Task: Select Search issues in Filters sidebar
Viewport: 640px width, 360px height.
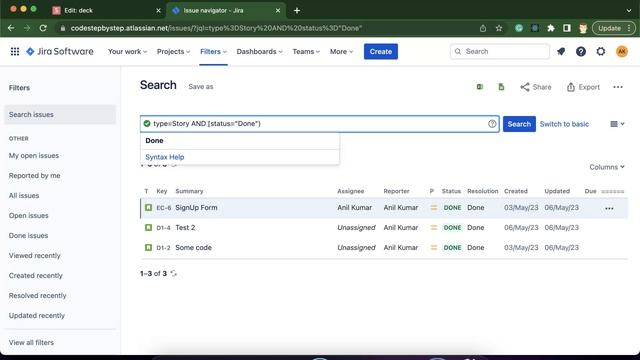Action: [x=60, y=115]
